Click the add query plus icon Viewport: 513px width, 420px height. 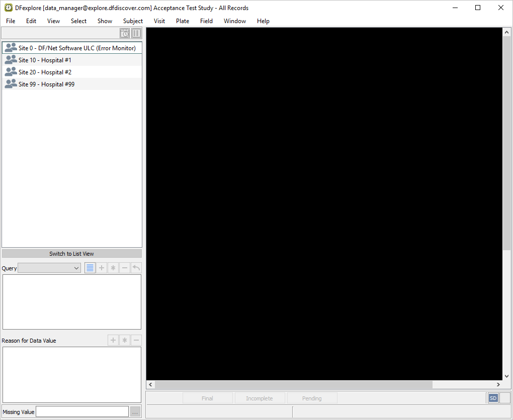click(x=102, y=268)
